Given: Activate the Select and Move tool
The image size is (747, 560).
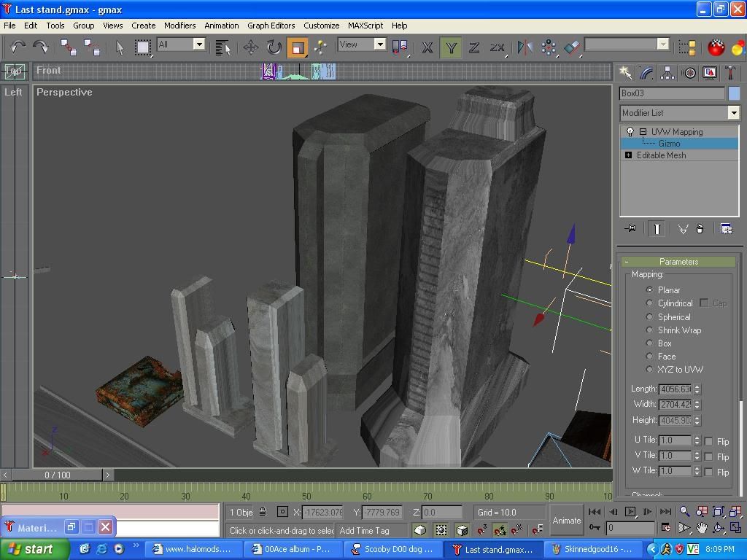Looking at the screenshot, I should coord(251,47).
